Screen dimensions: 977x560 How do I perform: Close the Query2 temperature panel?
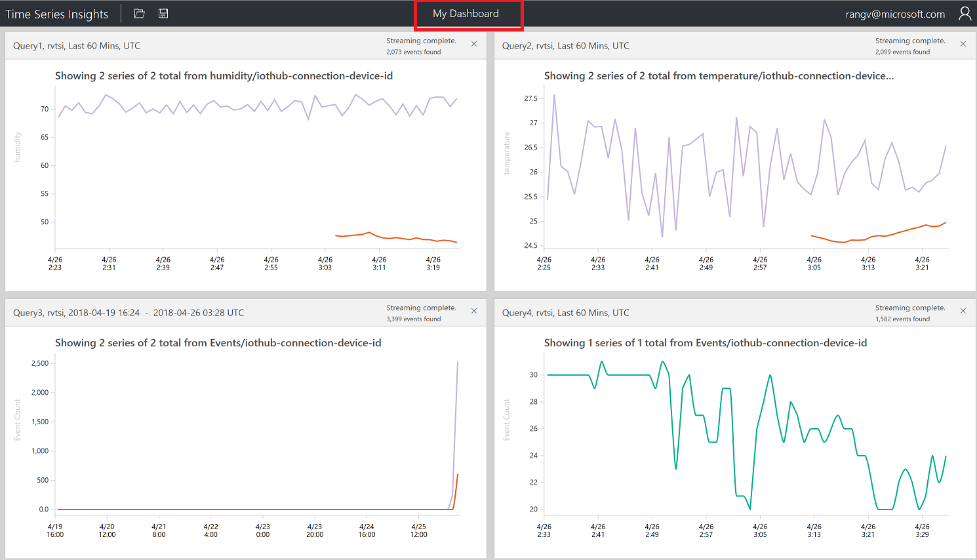click(963, 44)
